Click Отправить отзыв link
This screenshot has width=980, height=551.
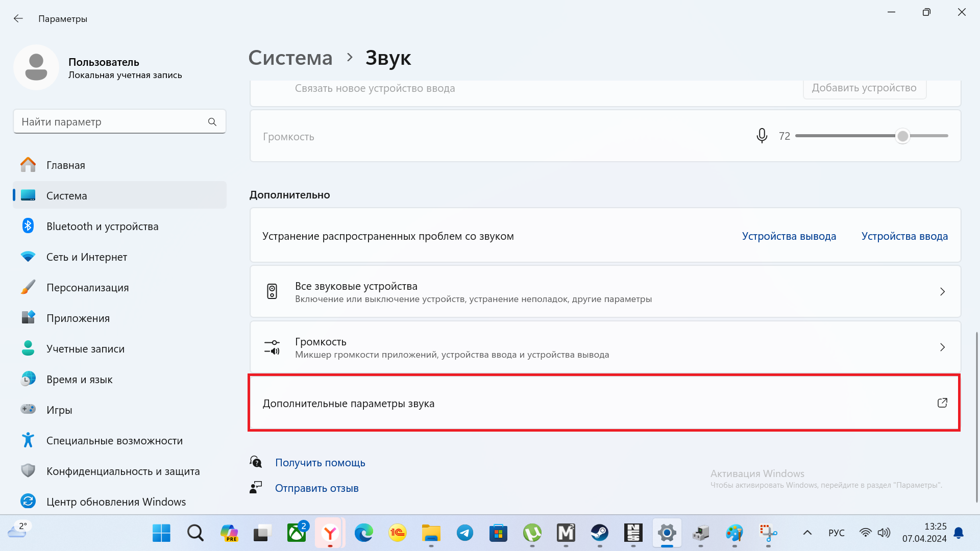316,488
